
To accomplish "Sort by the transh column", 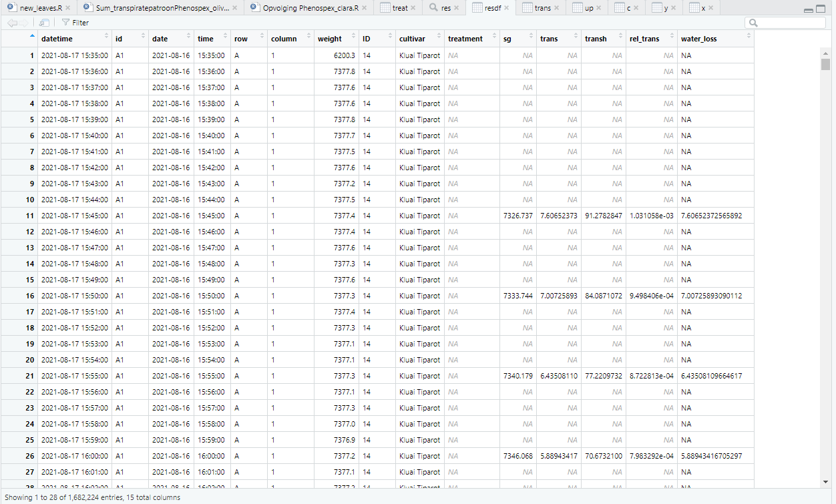I will click(604, 39).
